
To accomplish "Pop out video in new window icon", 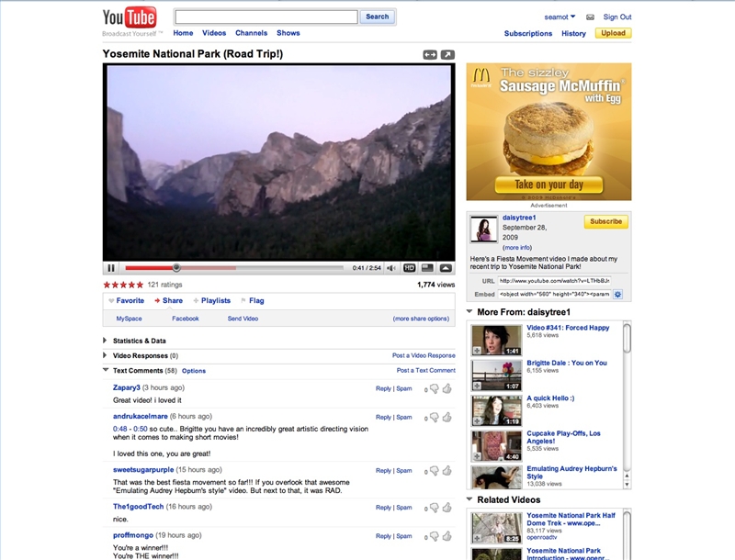I will (447, 55).
